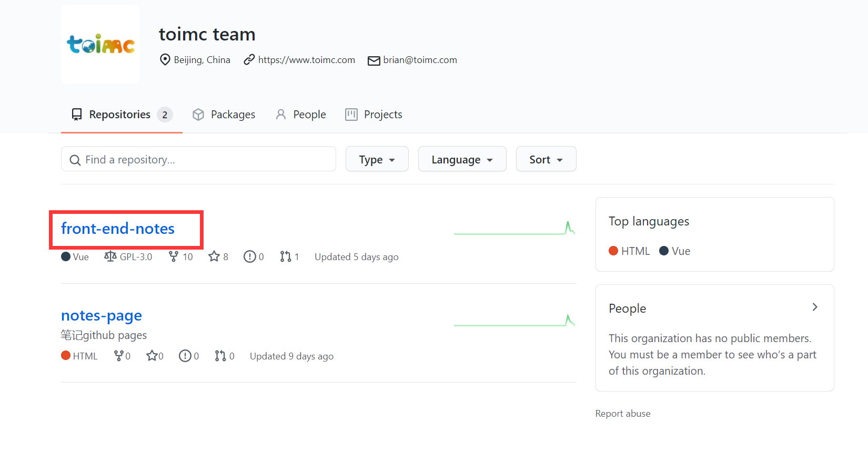Click the GPL-3.0 license scale icon
The image size is (868, 453).
point(110,256)
